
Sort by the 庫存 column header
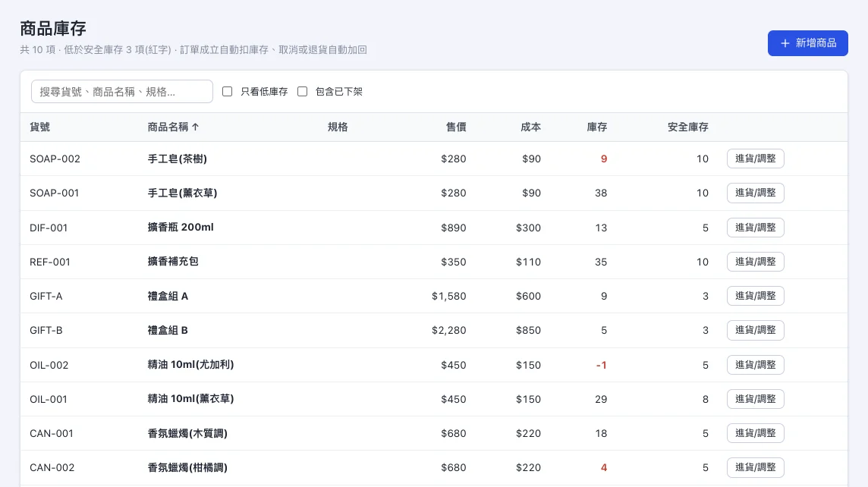(596, 127)
